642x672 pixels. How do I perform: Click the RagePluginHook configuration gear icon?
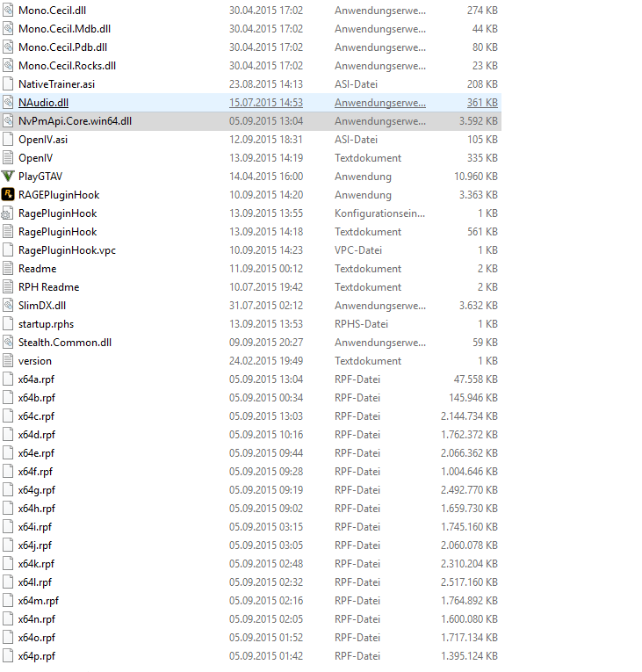(8, 213)
